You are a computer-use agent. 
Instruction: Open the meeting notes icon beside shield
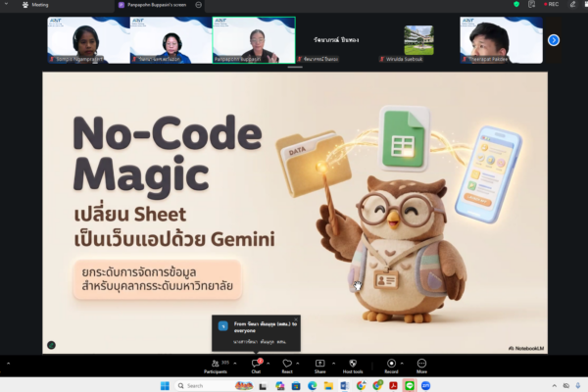click(x=531, y=5)
